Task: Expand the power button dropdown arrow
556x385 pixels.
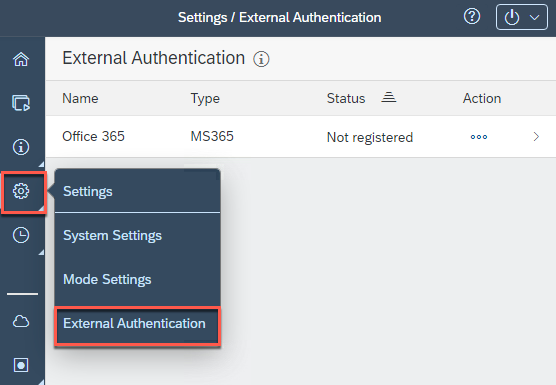Action: (x=534, y=17)
